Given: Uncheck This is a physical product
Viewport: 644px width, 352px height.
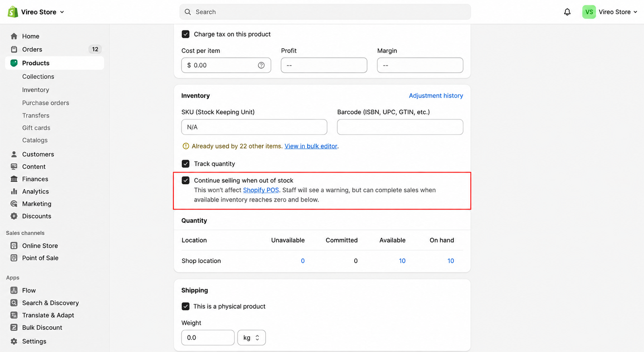Looking at the screenshot, I should (186, 306).
